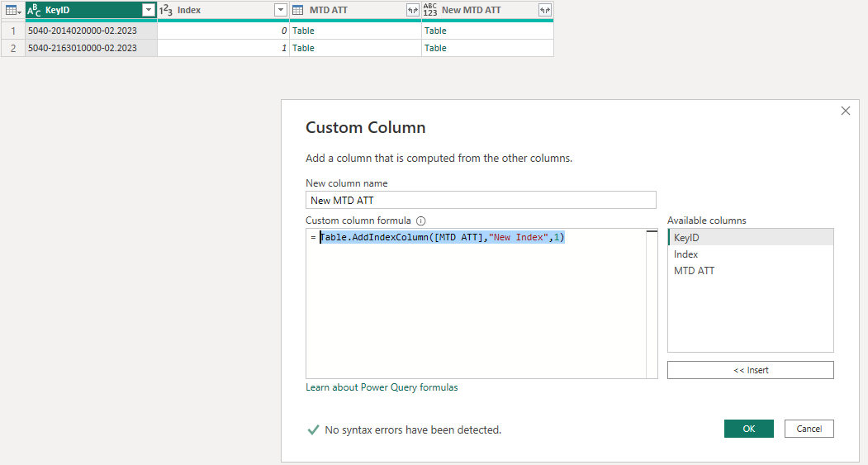Open Learn about Power Query formulas link
This screenshot has width=868, height=465.
(382, 387)
